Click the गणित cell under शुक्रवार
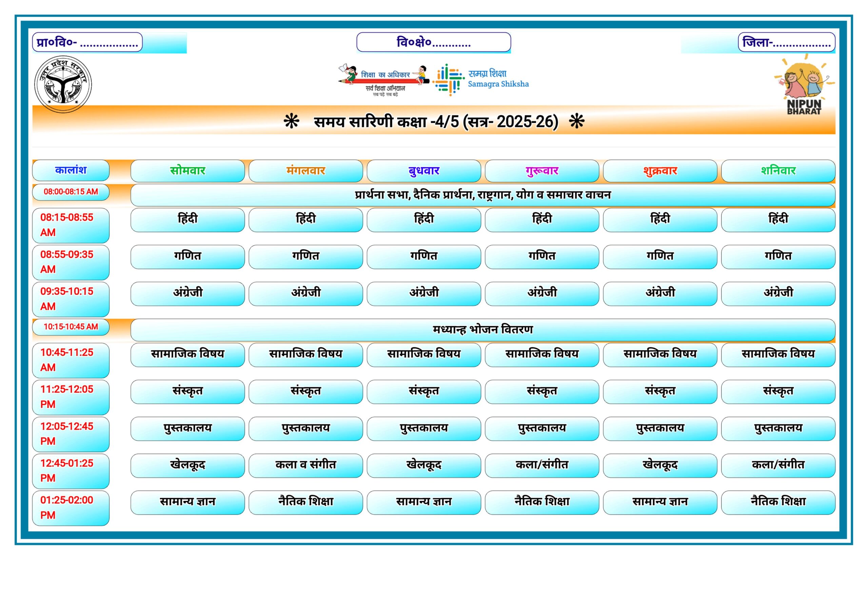The image size is (868, 614). coord(660,257)
